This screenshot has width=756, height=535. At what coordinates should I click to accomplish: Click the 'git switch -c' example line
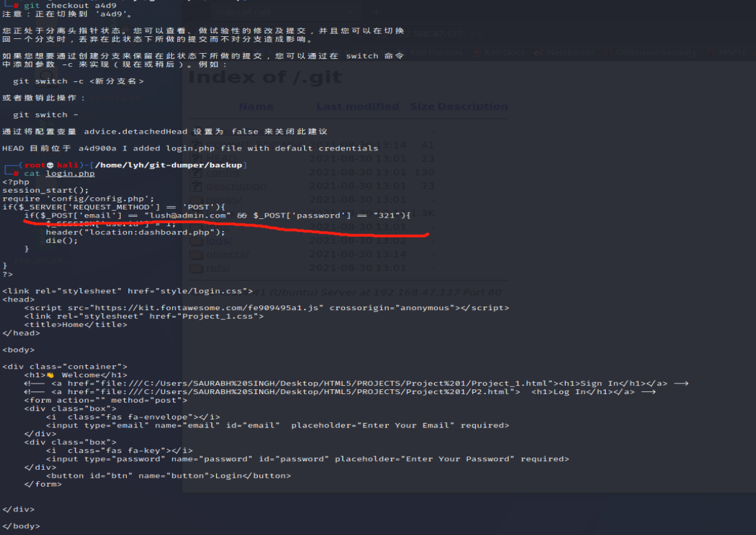pos(79,81)
